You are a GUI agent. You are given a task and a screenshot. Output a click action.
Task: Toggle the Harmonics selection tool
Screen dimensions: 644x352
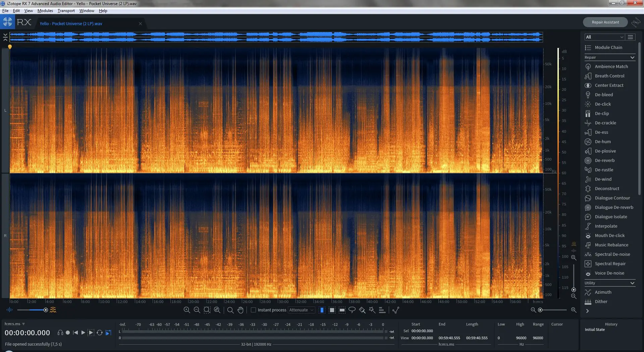coord(382,310)
